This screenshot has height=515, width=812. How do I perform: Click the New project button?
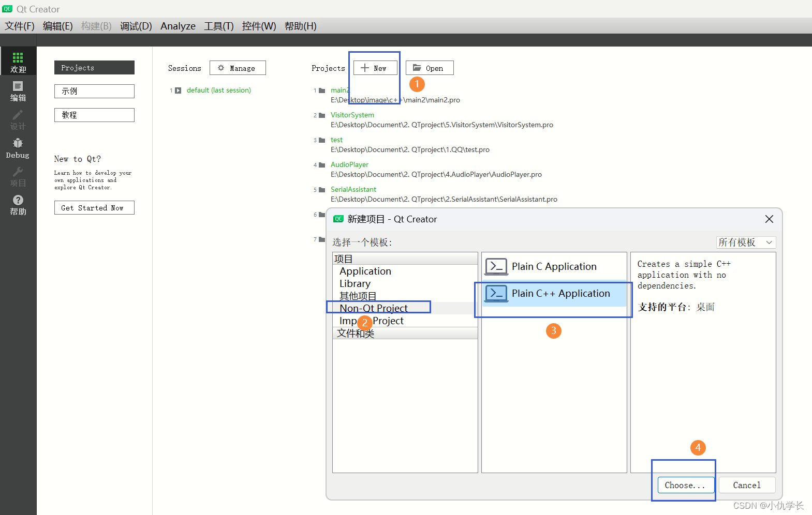click(x=375, y=68)
